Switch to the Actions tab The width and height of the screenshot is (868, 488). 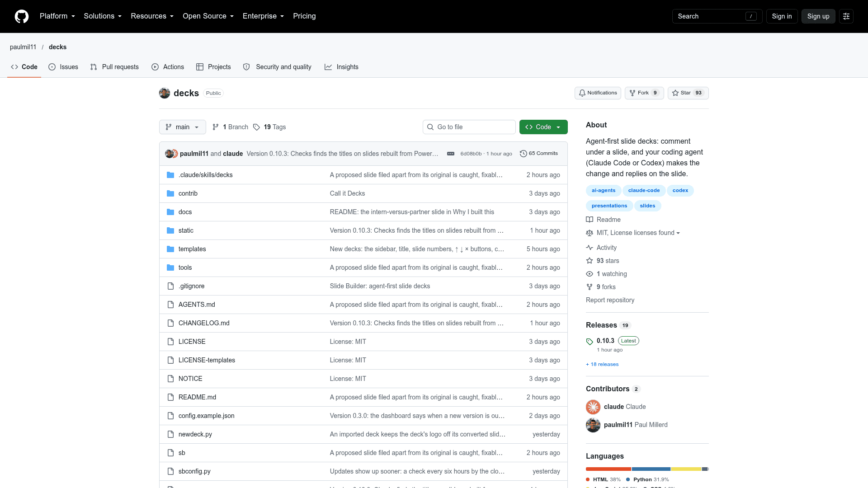click(168, 67)
